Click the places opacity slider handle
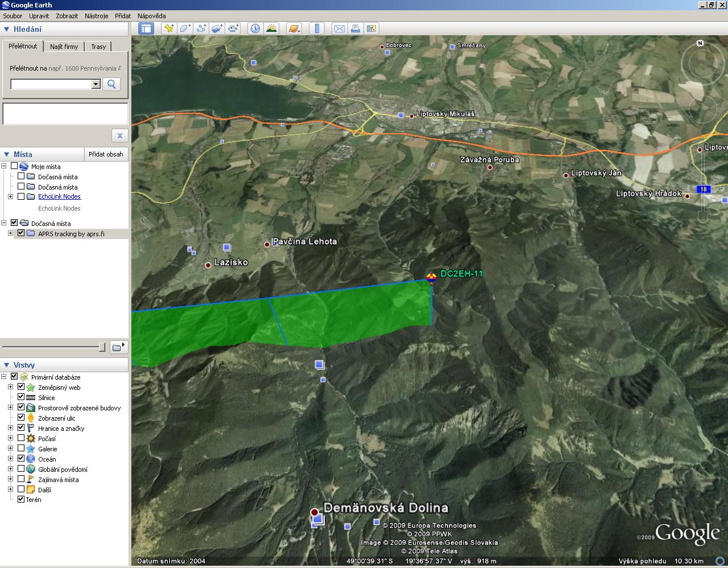Screen dimensions: 728x568 102,347
